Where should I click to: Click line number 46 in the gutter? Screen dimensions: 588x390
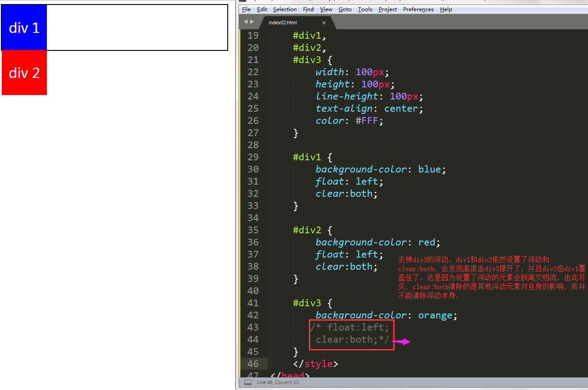[253, 364]
